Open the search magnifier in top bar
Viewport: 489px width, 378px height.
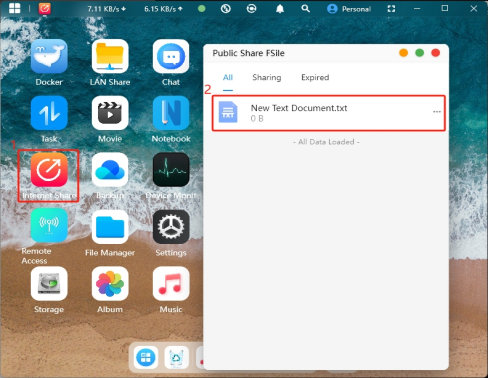(305, 9)
